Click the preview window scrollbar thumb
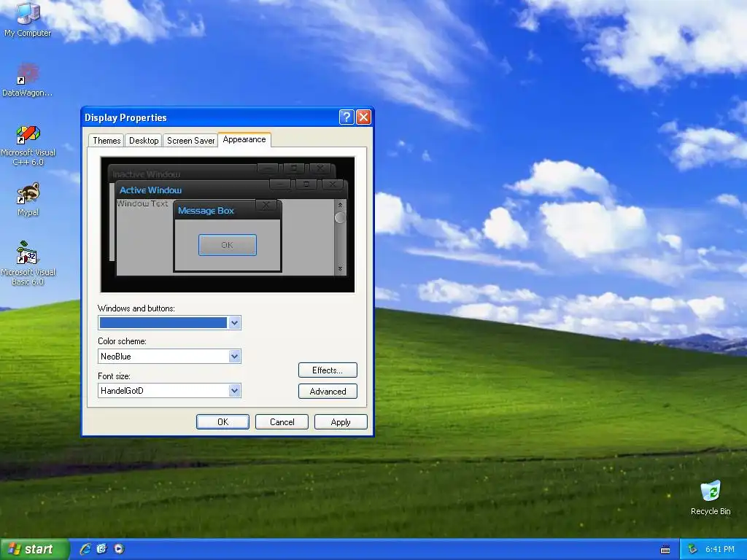 click(340, 217)
